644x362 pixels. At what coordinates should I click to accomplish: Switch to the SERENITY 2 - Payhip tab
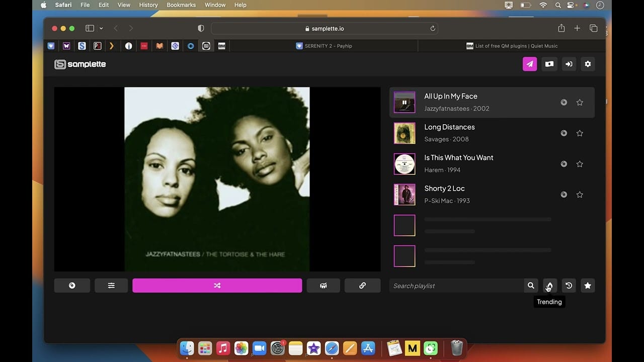click(x=324, y=46)
